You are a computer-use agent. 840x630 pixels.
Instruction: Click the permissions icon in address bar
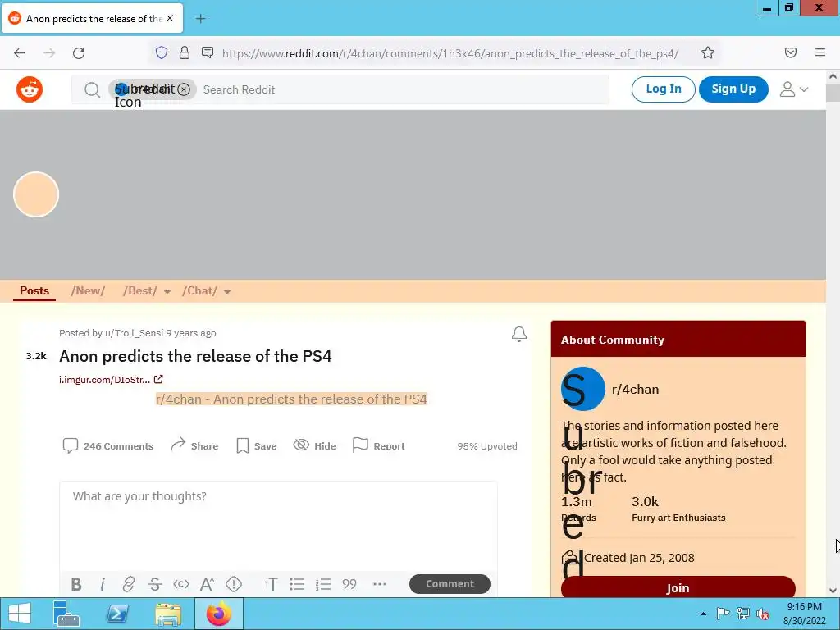208,52
